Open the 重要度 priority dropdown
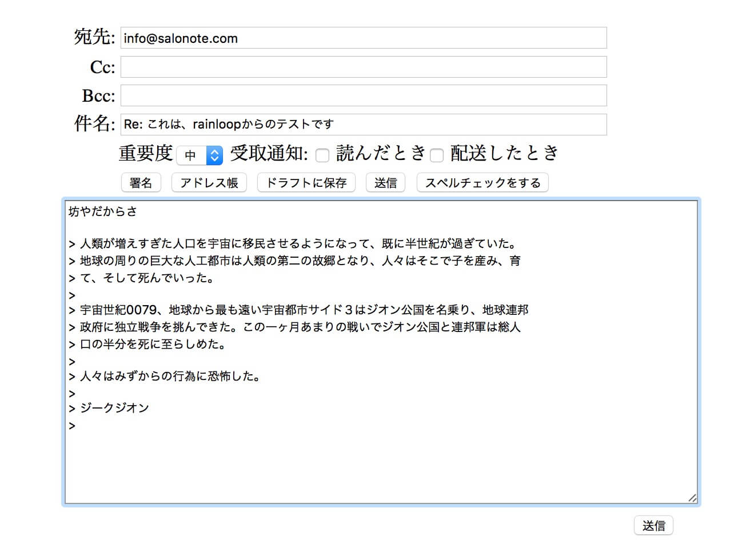Image resolution: width=750 pixels, height=560 pixels. point(200,155)
